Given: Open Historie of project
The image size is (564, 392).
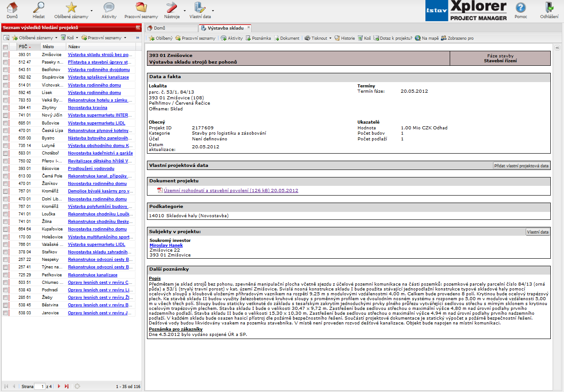Looking at the screenshot, I should click(x=344, y=38).
